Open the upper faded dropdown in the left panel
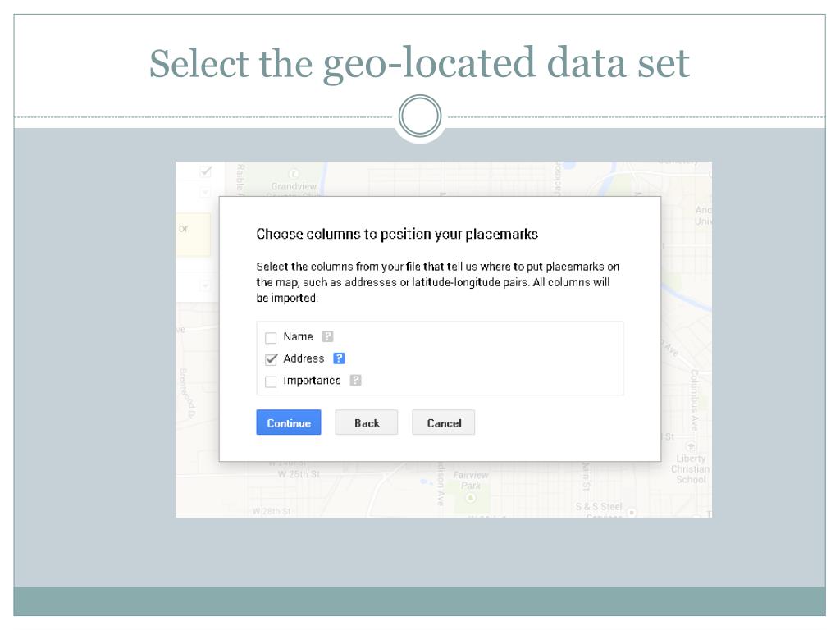 pyautogui.click(x=205, y=192)
